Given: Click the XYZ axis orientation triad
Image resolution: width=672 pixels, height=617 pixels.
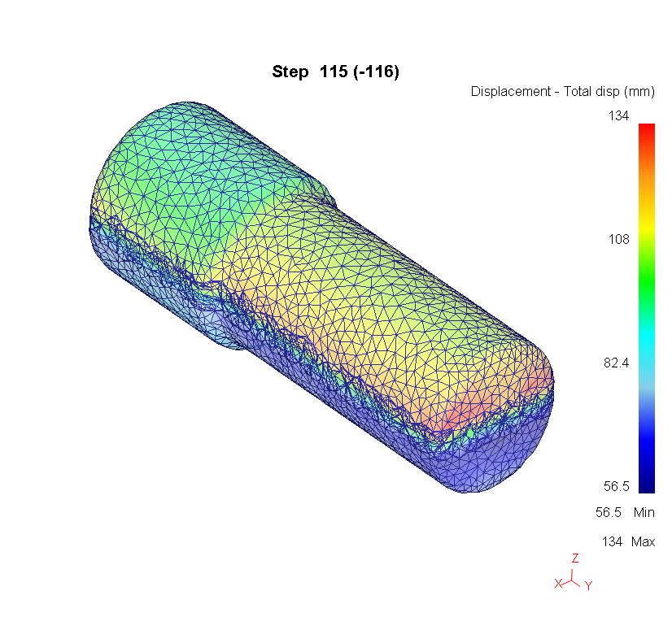Looking at the screenshot, I should pos(574,575).
